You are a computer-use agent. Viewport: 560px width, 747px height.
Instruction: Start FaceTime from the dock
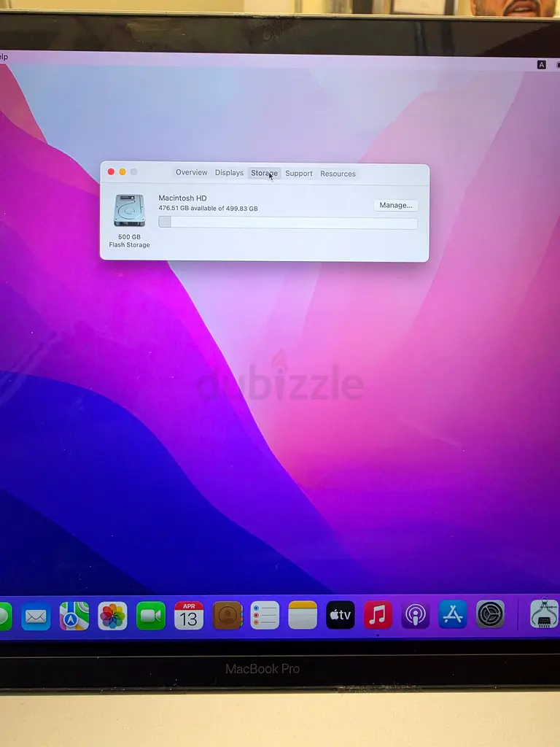coord(150,616)
